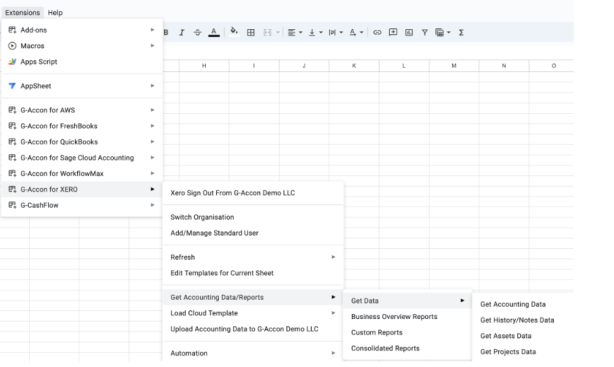Expand G-Accon for WorkflowMax

tap(82, 174)
